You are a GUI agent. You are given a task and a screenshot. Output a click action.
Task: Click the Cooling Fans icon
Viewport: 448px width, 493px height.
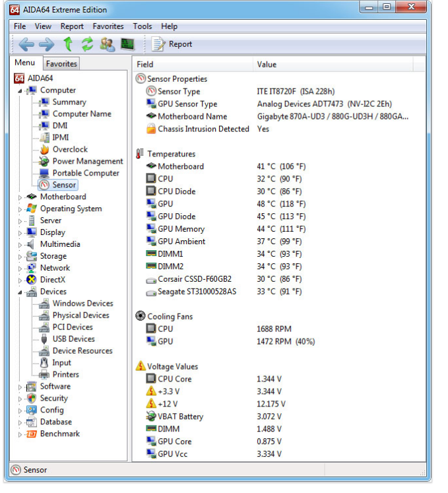[x=141, y=316]
